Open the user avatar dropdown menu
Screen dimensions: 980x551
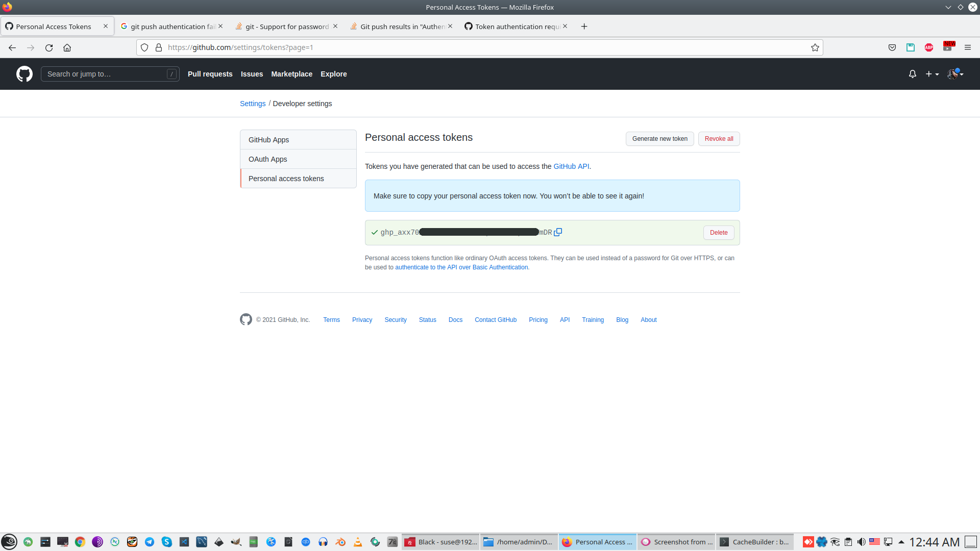(x=955, y=74)
